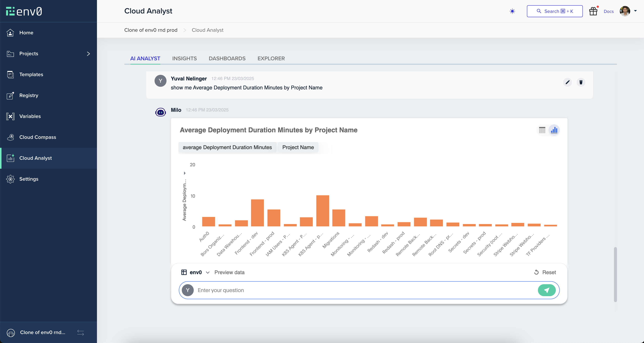Open the DASHBOARDS tab

coord(227,58)
